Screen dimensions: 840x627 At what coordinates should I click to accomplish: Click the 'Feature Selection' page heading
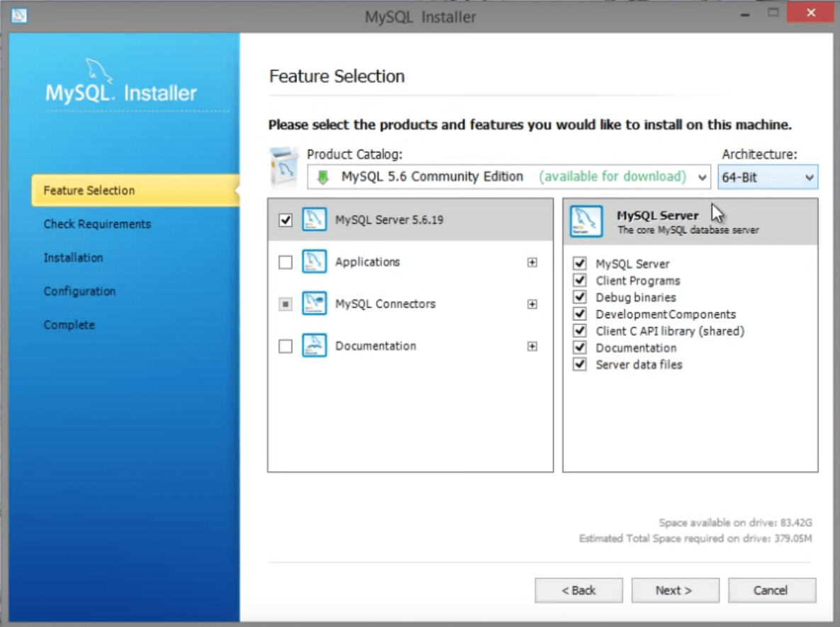(337, 77)
